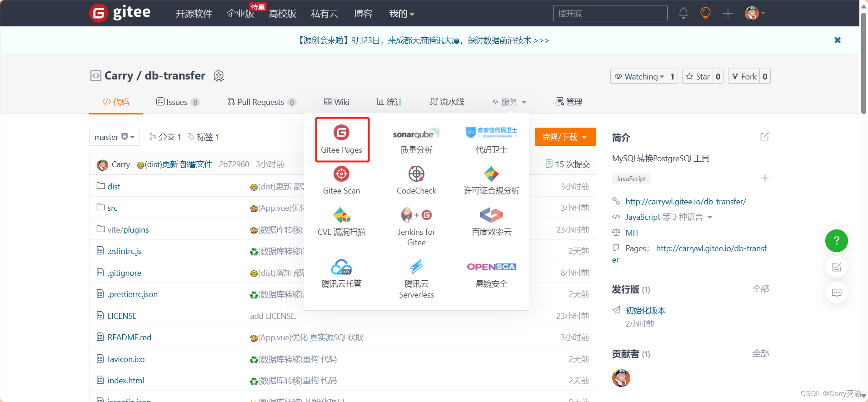Open commit hash 2b72960

tap(234, 164)
